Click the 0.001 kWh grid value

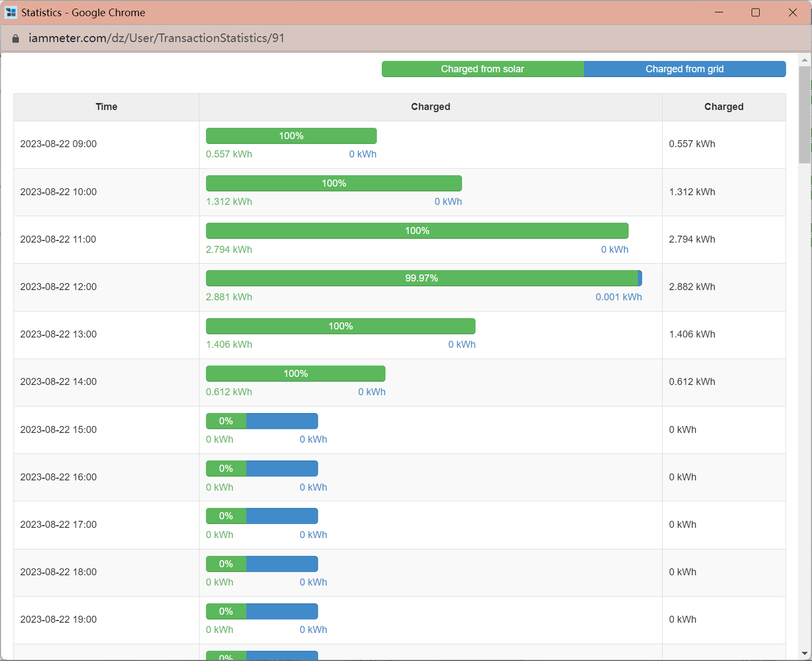coord(618,297)
